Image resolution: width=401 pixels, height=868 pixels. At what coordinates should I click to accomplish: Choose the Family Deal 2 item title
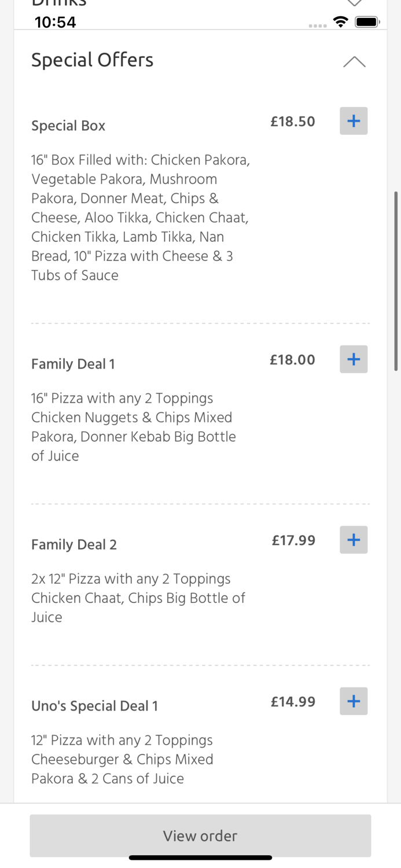[74, 545]
